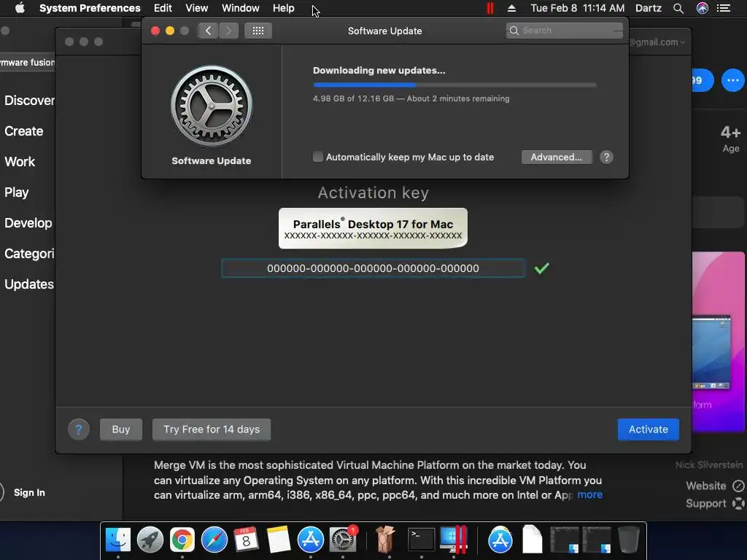Screen dimensions: 747x560
Task: Open the Edit menu
Action: tap(163, 8)
